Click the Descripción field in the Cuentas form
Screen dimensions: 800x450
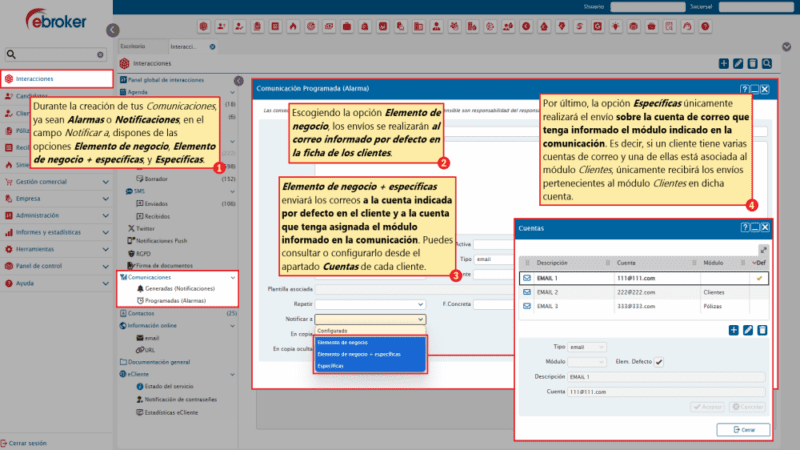point(666,377)
